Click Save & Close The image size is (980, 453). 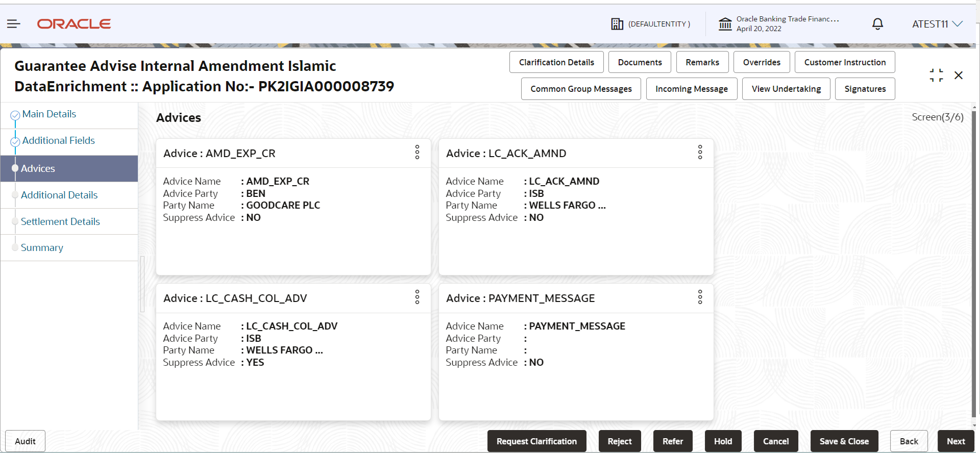[844, 441]
